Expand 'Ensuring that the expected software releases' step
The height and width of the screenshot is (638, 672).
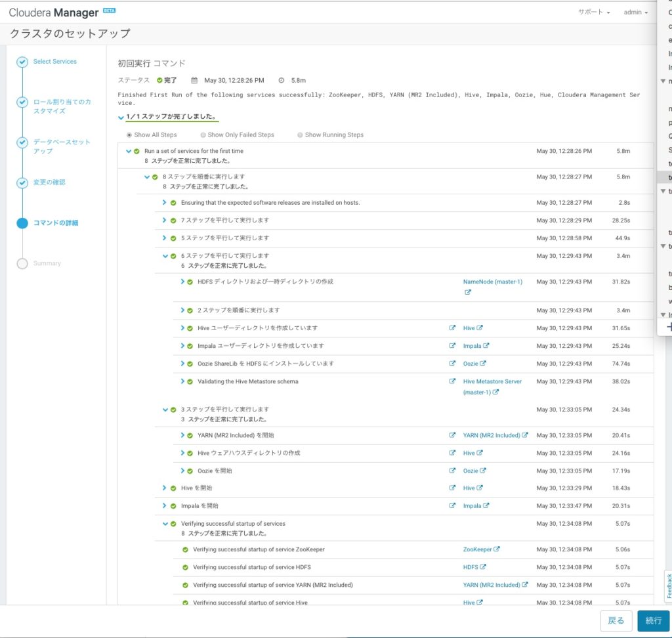point(164,202)
